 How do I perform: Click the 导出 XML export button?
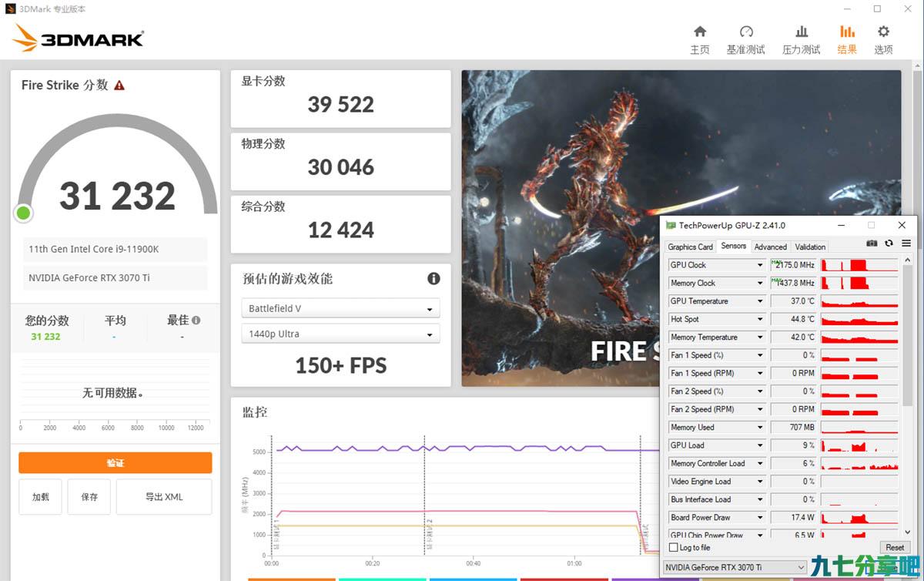(164, 497)
